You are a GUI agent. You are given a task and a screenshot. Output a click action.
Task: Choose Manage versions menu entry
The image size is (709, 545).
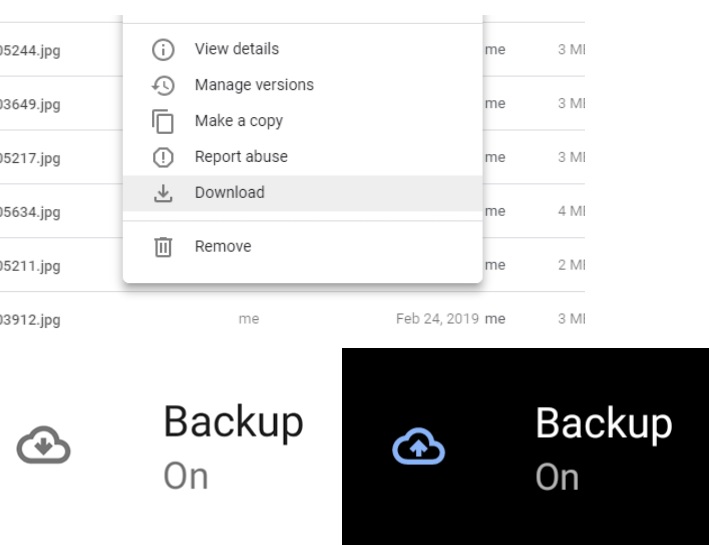click(254, 85)
